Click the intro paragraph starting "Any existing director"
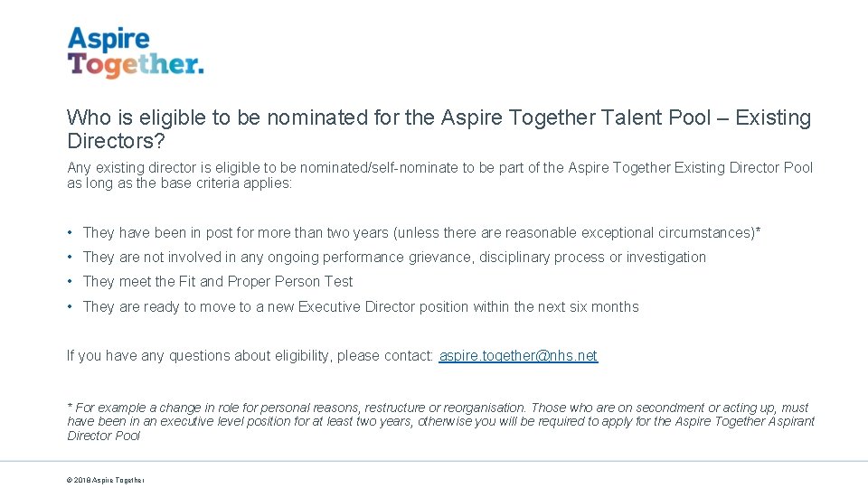Screen dimensions: 868x488 439,175
